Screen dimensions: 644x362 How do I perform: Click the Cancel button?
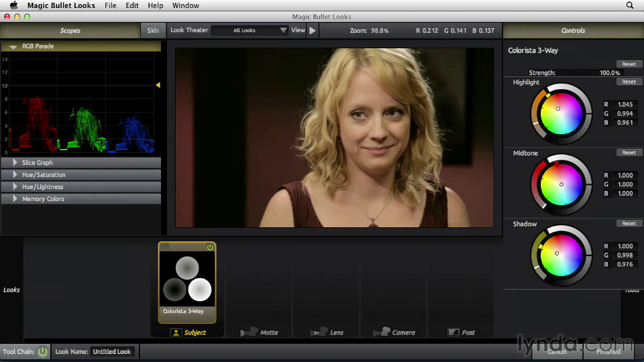tap(557, 352)
